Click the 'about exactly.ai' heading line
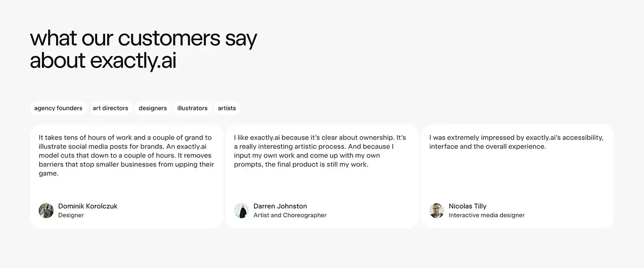Viewport: 644px width, 268px height. pyautogui.click(x=103, y=61)
